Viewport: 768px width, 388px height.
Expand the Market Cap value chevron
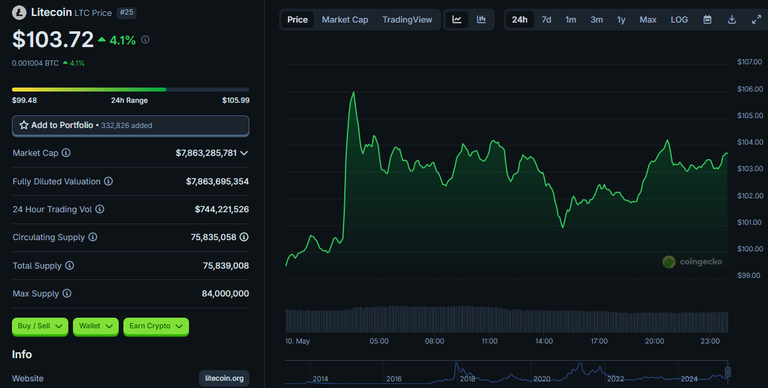[244, 153]
